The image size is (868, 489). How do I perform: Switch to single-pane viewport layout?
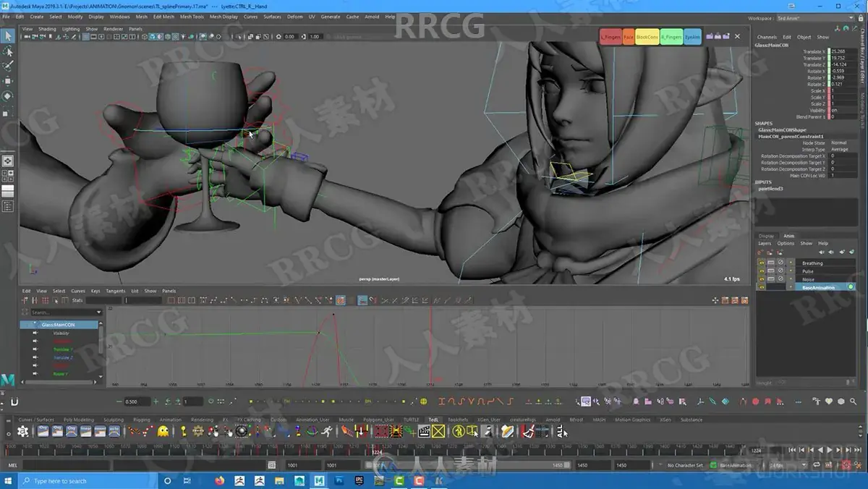pyautogui.click(x=8, y=161)
